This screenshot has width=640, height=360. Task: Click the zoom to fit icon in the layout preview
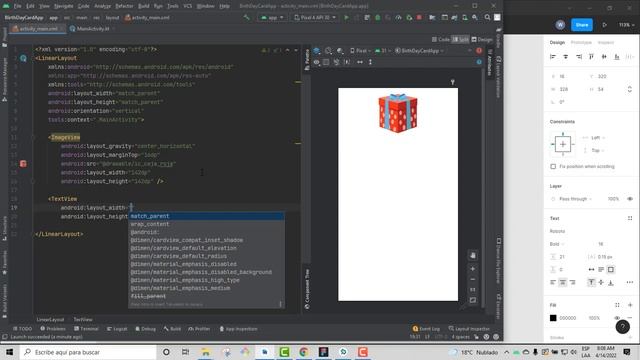pyautogui.click(x=472, y=300)
